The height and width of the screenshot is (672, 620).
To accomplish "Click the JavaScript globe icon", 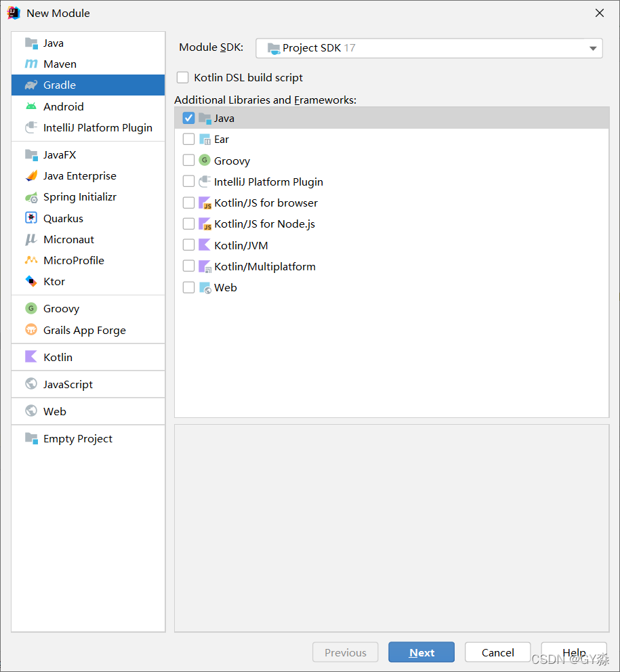I will click(x=31, y=383).
